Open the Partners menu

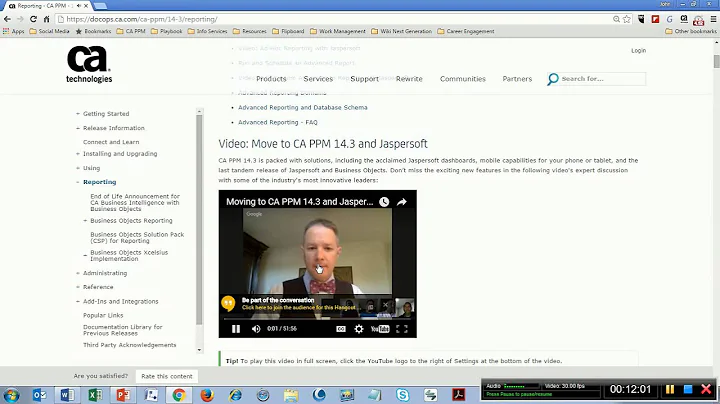pos(517,79)
